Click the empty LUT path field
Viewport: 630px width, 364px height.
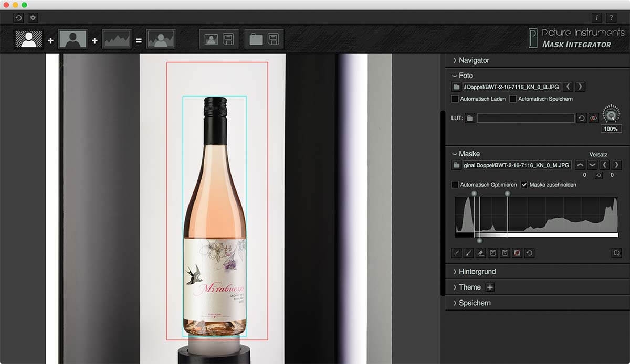pos(526,119)
